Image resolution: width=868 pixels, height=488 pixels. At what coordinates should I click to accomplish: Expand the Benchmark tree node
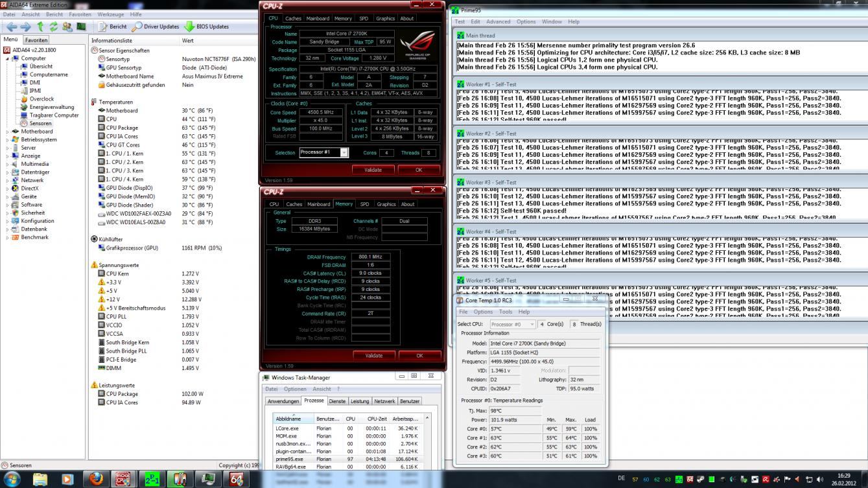coord(7,237)
